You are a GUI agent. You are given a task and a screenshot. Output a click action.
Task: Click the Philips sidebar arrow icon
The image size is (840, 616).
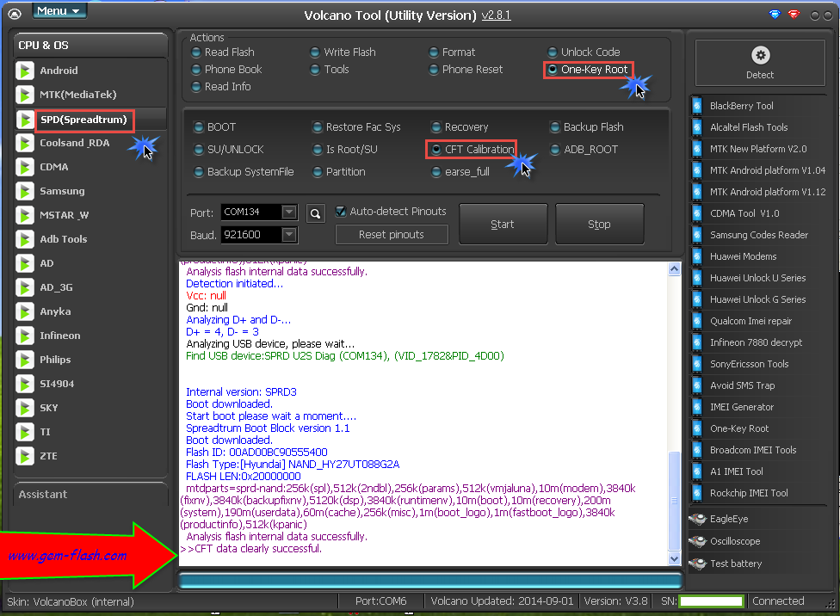pos(25,360)
